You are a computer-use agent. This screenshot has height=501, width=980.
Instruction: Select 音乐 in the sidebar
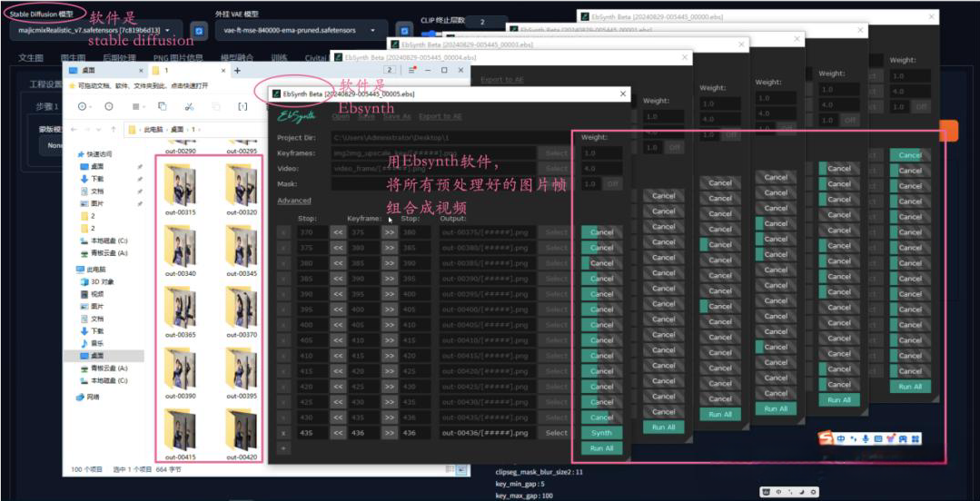coord(92,344)
